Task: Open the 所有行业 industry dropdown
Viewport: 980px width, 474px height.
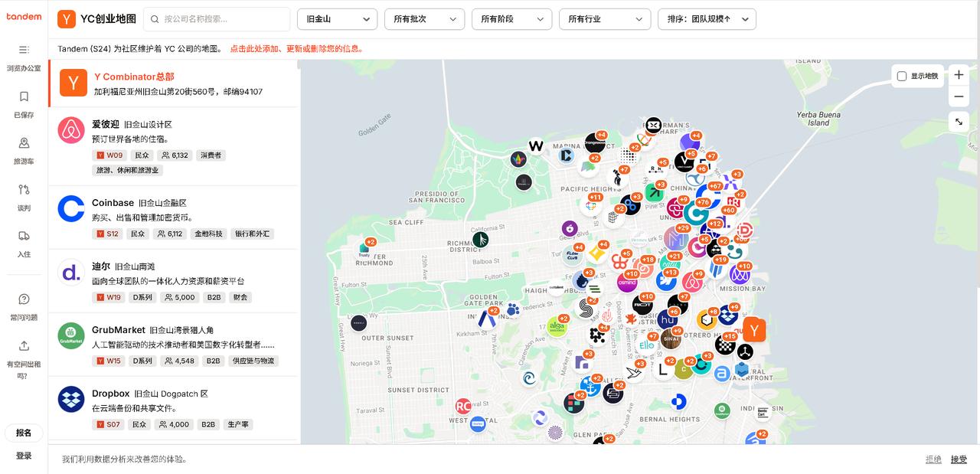Action: click(605, 19)
